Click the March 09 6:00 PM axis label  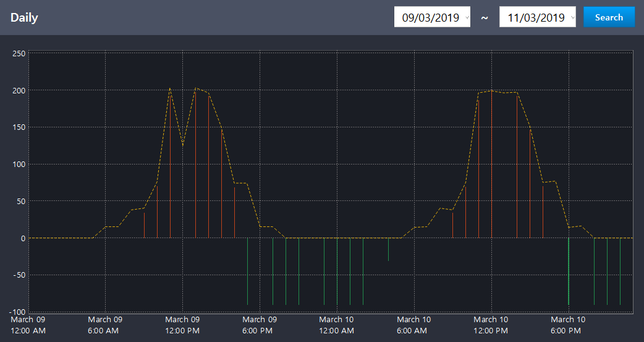click(259, 325)
